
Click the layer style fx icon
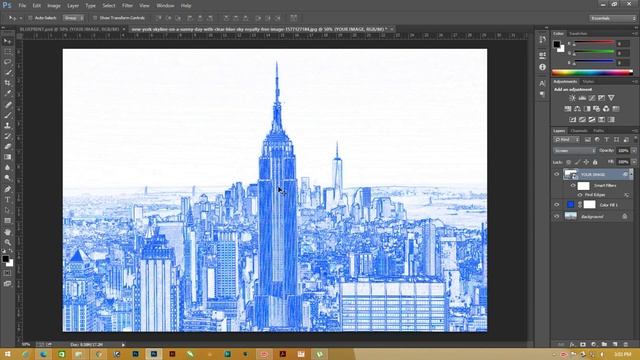[x=572, y=345]
